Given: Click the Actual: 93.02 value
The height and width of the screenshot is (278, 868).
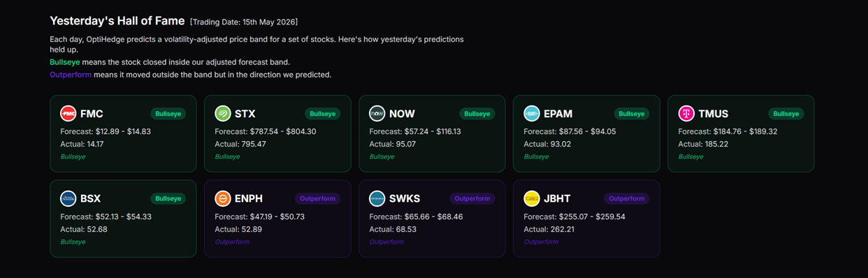Looking at the screenshot, I should pyautogui.click(x=547, y=144).
